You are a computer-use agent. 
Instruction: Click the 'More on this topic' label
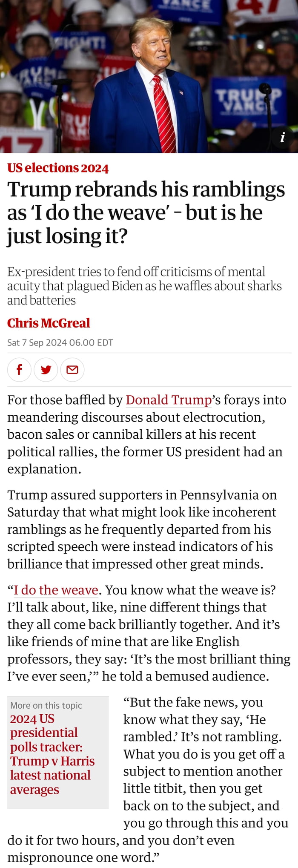coord(46,705)
